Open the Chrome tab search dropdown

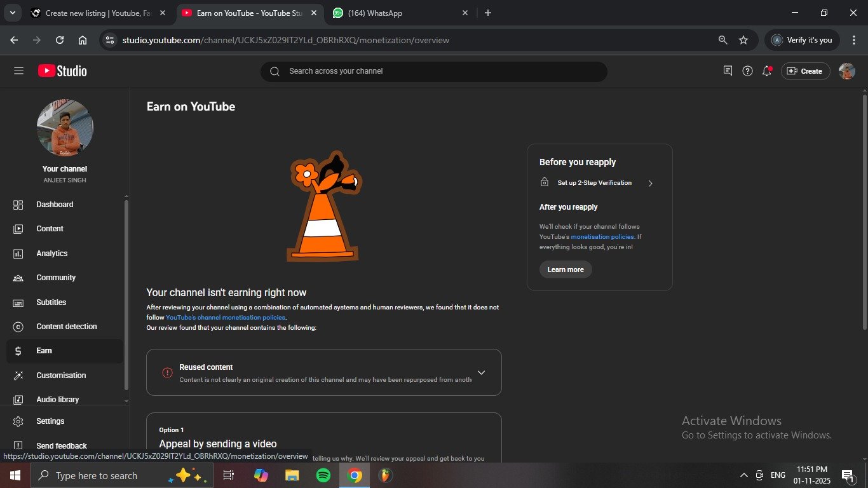(x=12, y=13)
